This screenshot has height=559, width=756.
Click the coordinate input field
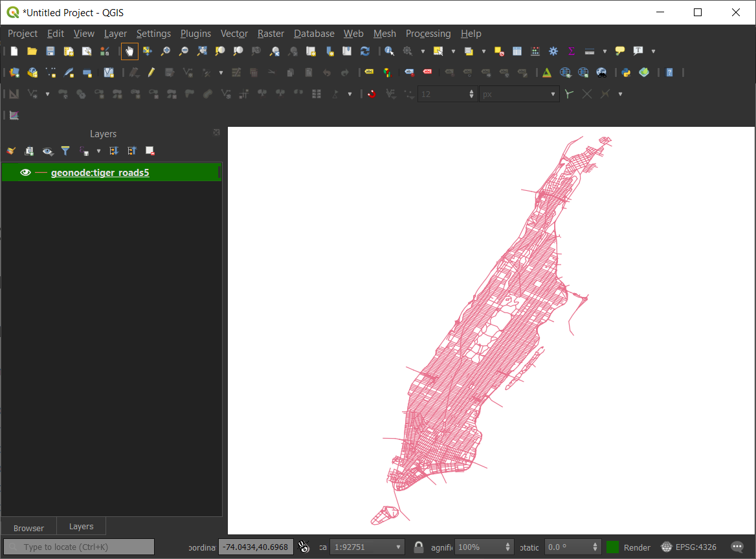tap(256, 547)
